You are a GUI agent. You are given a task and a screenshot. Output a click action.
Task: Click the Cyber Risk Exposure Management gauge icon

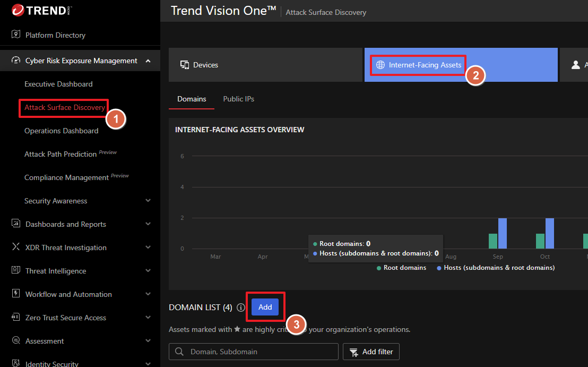point(16,61)
